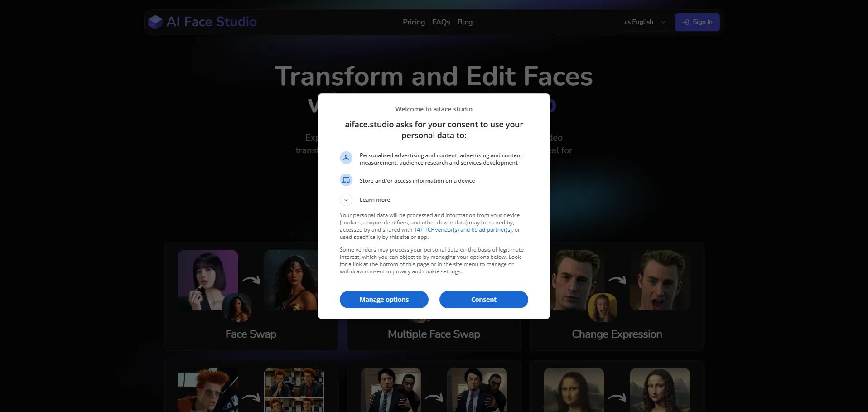The image size is (868, 412).
Task: Click the small circular expression reference photo
Action: pos(603,308)
